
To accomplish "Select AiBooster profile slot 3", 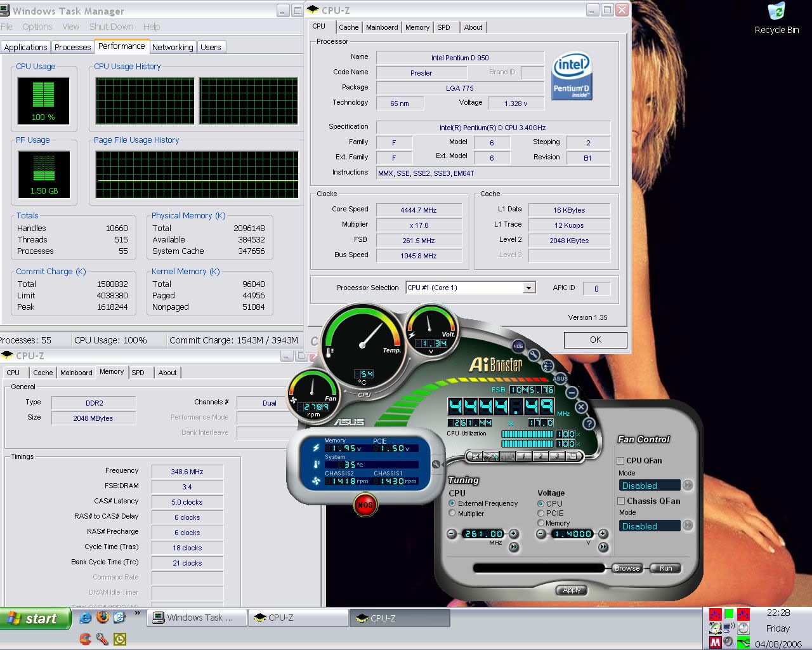I will [556, 456].
